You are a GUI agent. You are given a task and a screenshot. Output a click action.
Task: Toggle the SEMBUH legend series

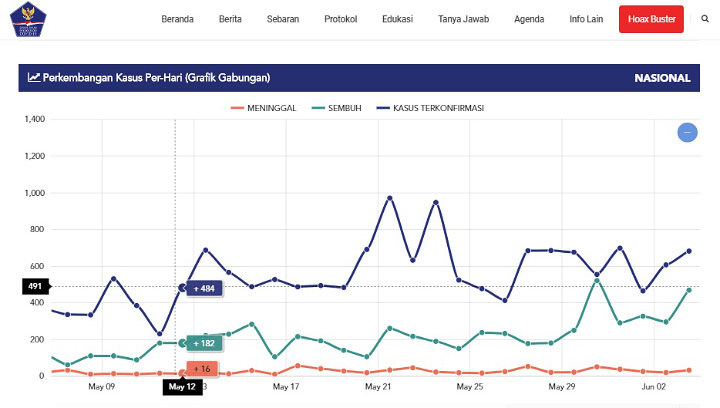(337, 108)
